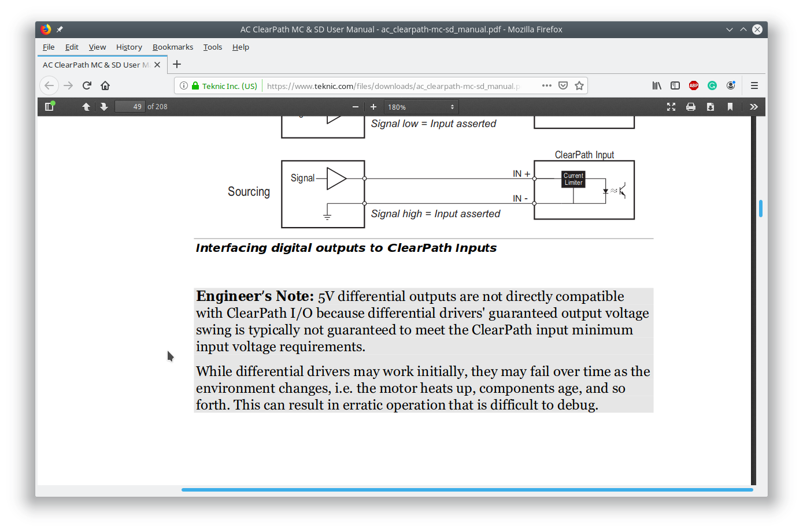Bookmark this page with the star
This screenshot has width=803, height=532.
click(579, 85)
